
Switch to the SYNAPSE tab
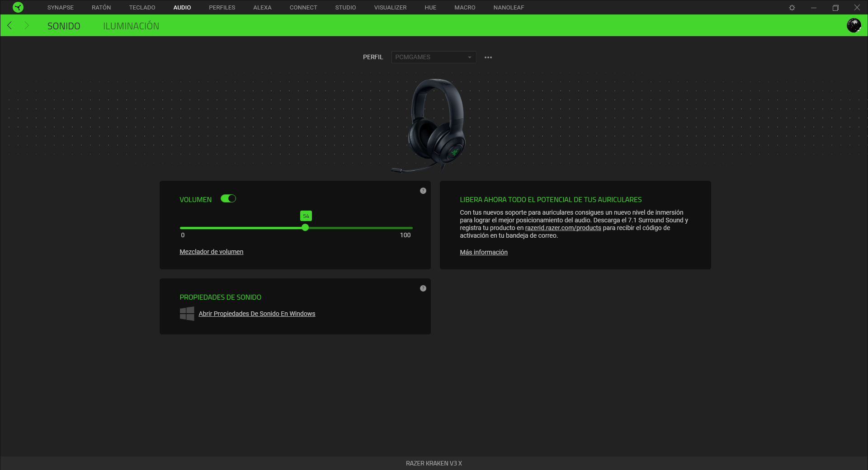(61, 8)
